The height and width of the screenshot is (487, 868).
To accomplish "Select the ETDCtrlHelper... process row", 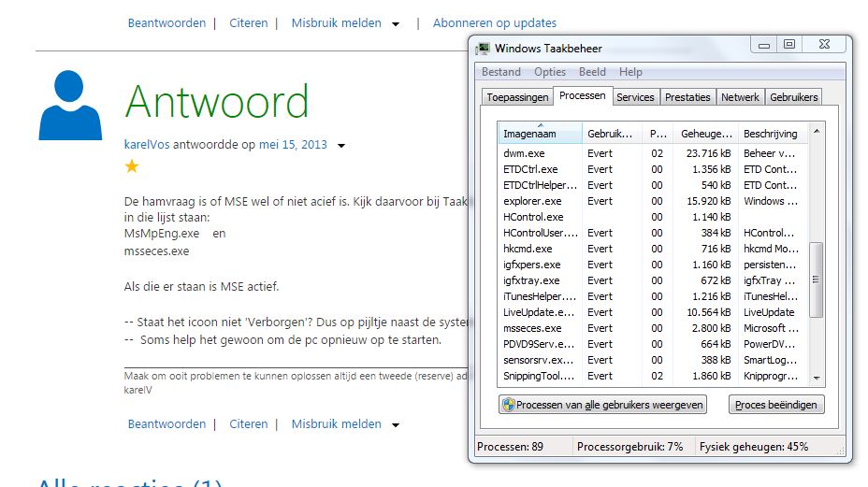I will (x=653, y=185).
